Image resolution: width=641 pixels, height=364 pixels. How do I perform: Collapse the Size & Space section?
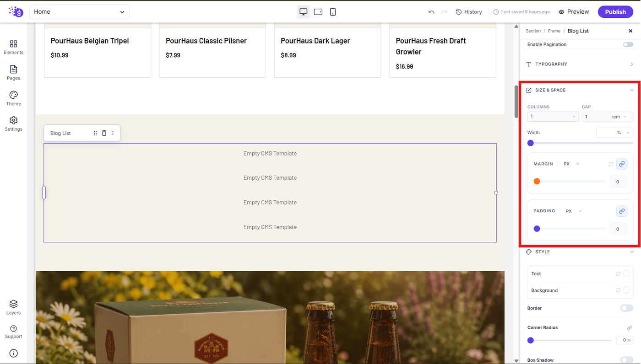coord(580,90)
